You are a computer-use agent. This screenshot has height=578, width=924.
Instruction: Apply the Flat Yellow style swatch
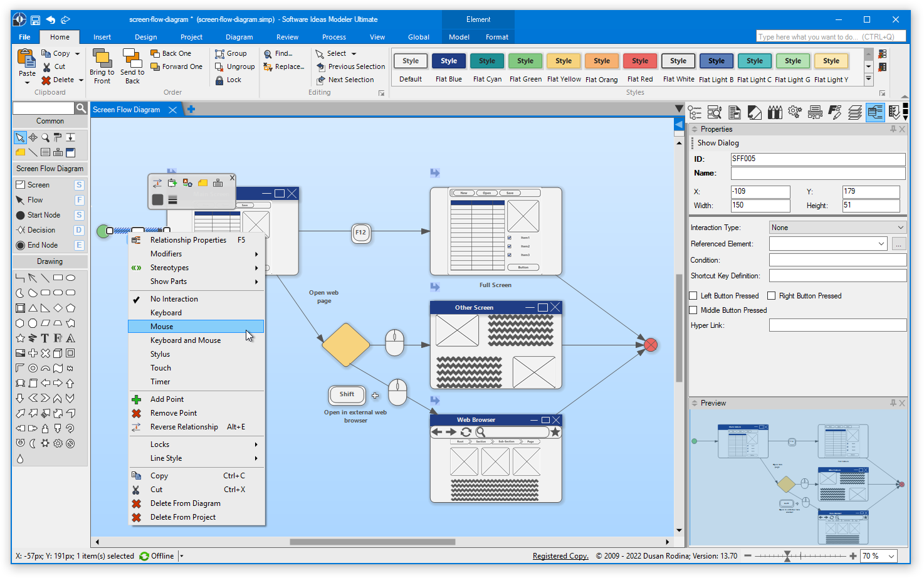pyautogui.click(x=564, y=61)
